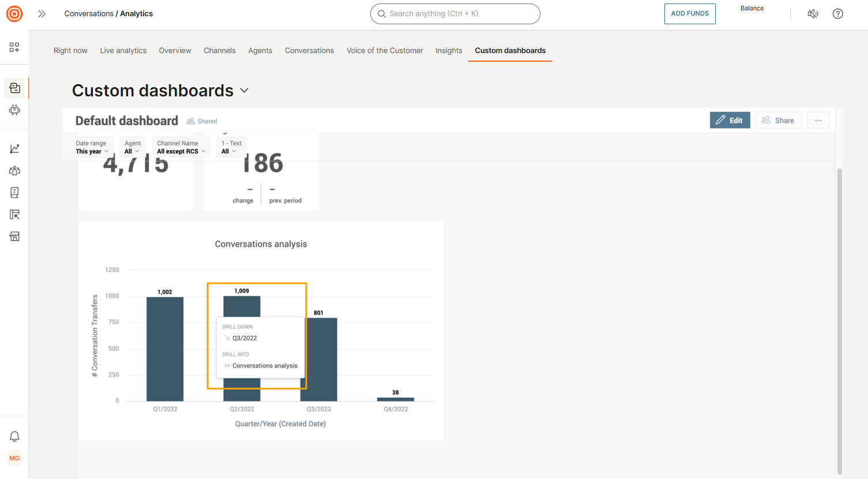Switch to the Voice of the Customer tab
The width and height of the screenshot is (868, 479).
coord(385,50)
